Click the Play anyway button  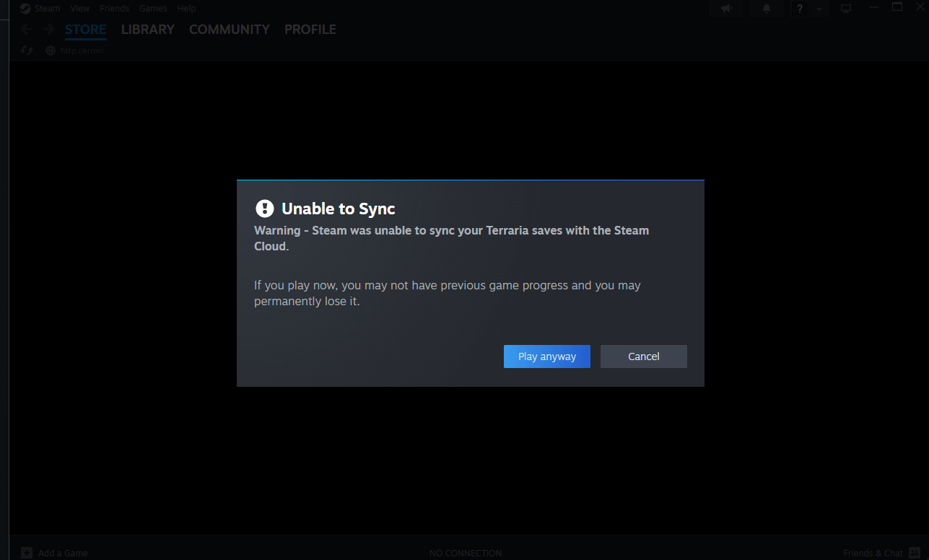546,356
